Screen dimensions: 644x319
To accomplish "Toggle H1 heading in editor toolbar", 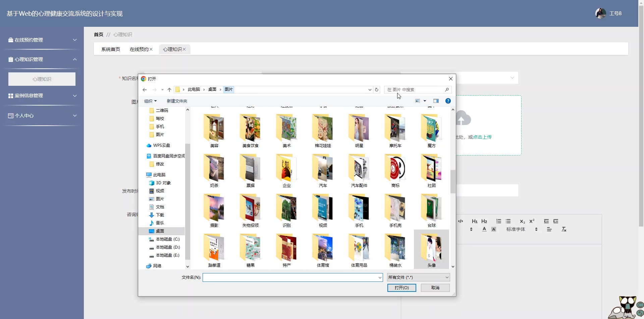I will pos(475,221).
